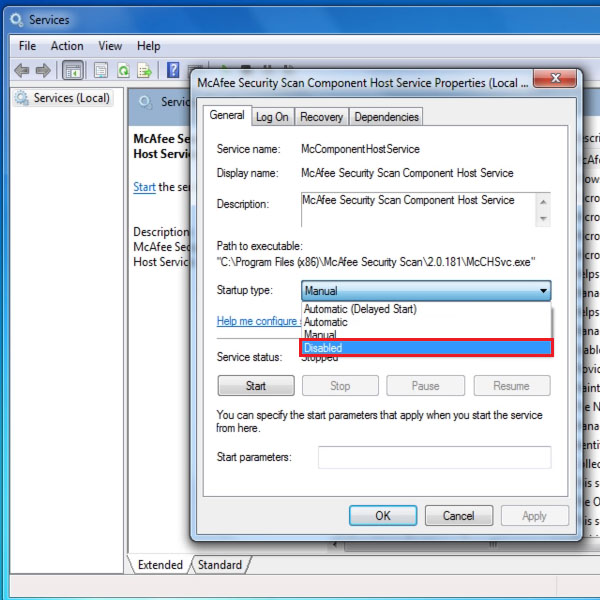Click the Apply button
This screenshot has width=600, height=600.
click(535, 515)
